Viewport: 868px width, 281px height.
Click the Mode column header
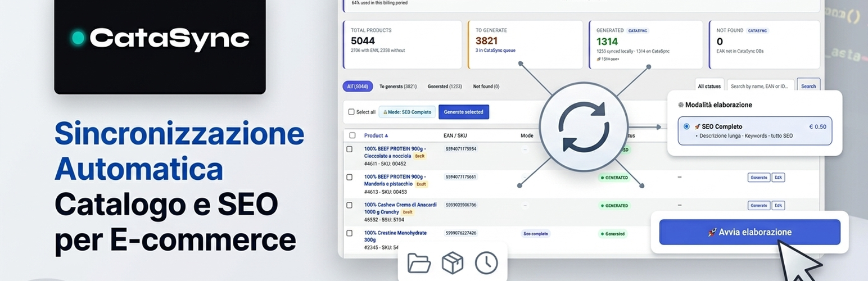[527, 135]
